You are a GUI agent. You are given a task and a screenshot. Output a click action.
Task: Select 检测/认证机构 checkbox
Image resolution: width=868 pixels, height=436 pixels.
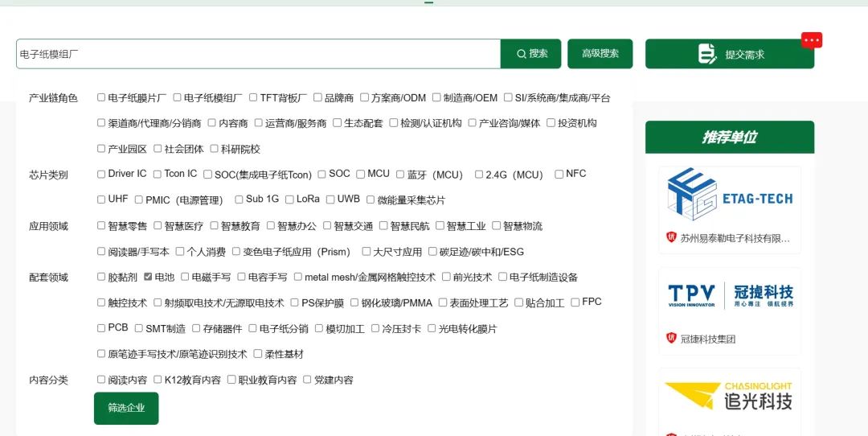[x=394, y=123]
